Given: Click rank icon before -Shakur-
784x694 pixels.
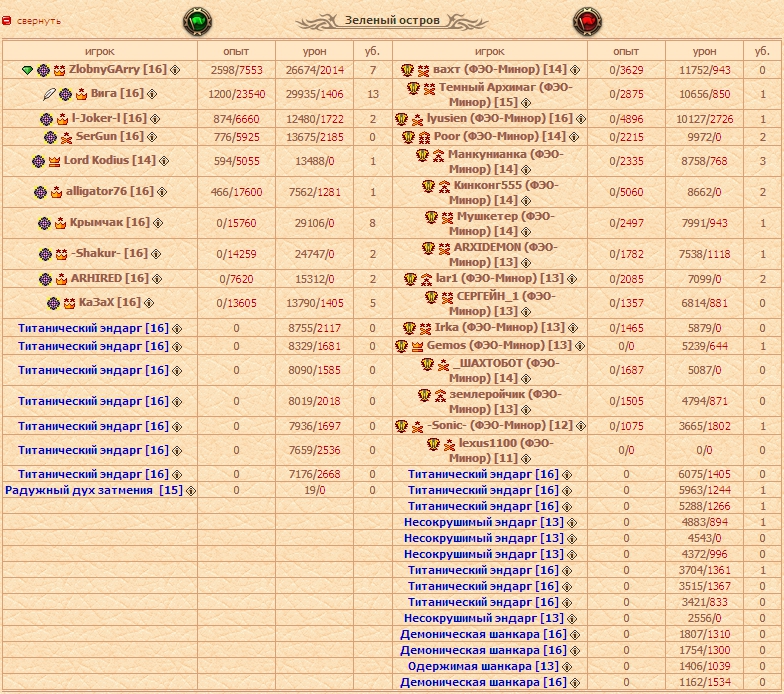Looking at the screenshot, I should (x=61, y=254).
